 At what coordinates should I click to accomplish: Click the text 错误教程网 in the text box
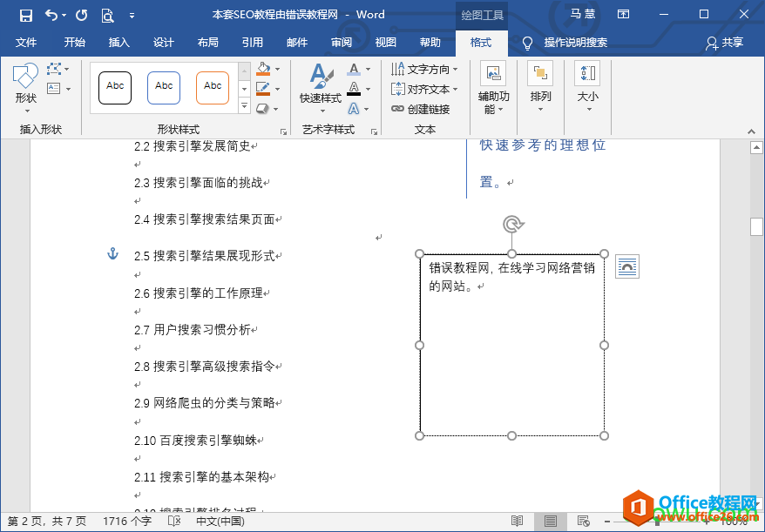459,267
